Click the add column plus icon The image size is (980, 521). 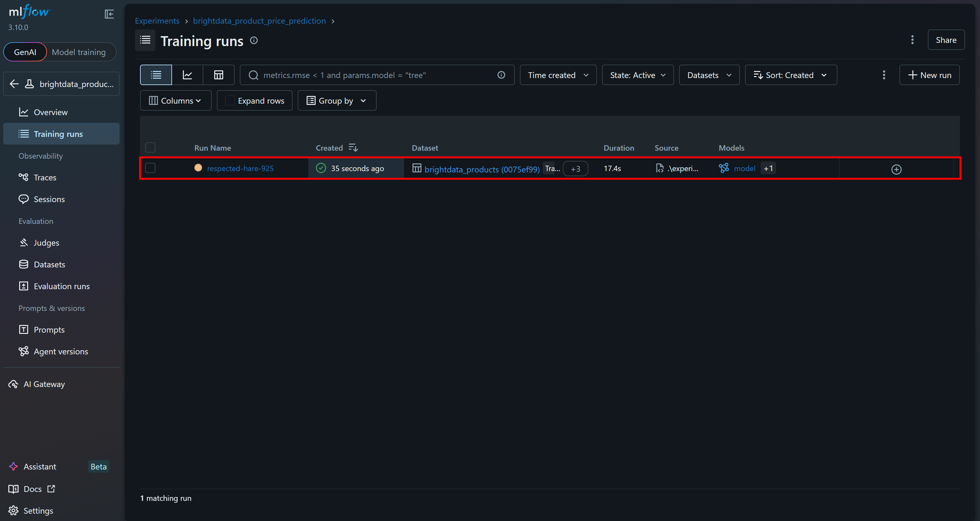pyautogui.click(x=896, y=170)
